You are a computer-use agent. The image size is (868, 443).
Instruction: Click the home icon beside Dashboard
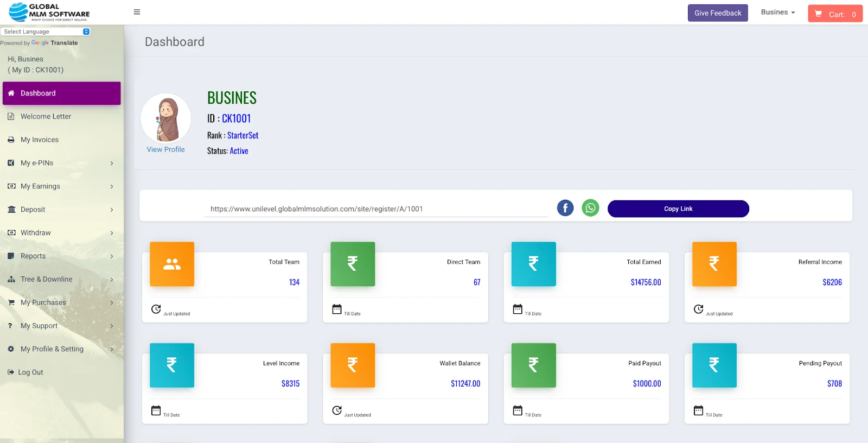[x=11, y=93]
